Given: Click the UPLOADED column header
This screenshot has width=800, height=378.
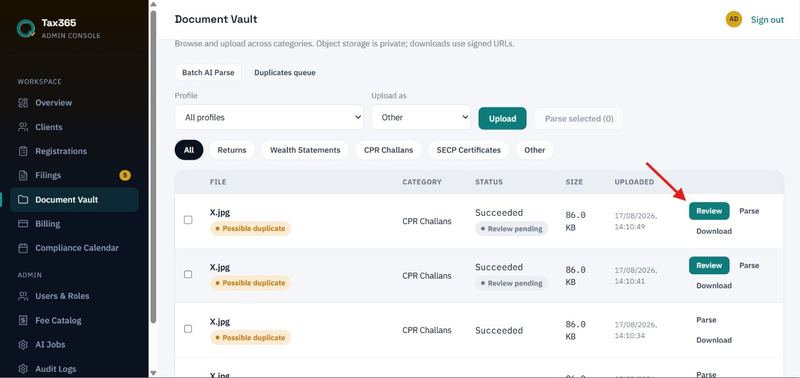Looking at the screenshot, I should 634,182.
